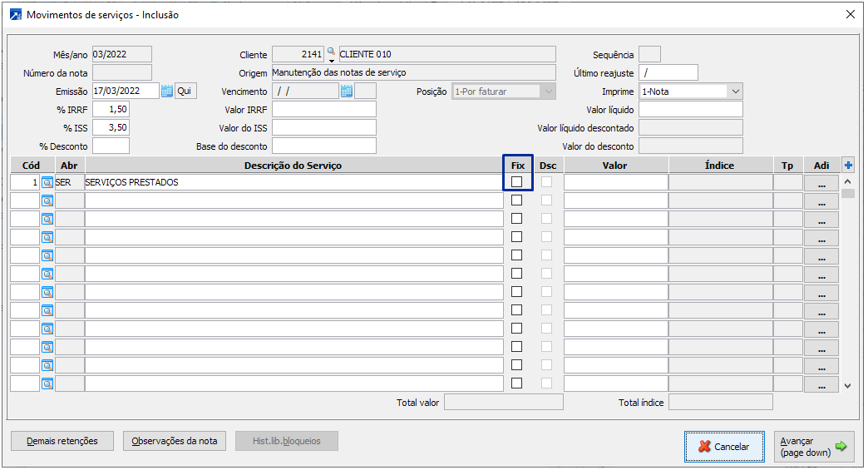Open service lookup icon in last row
The image size is (868, 470).
(x=47, y=383)
